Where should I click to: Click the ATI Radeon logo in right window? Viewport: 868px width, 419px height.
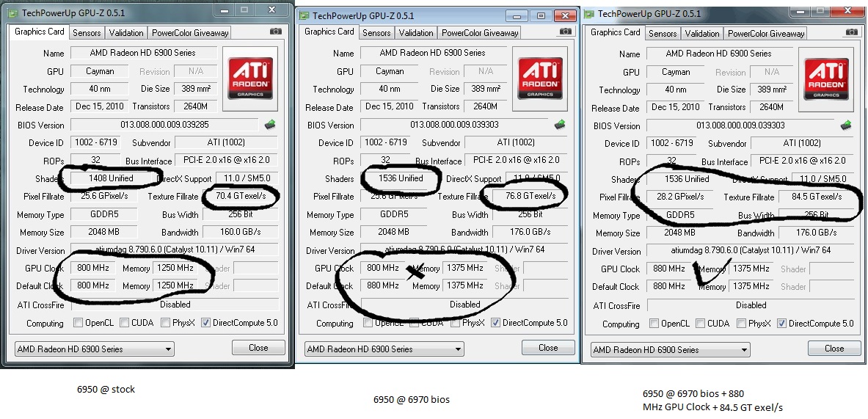coord(826,80)
